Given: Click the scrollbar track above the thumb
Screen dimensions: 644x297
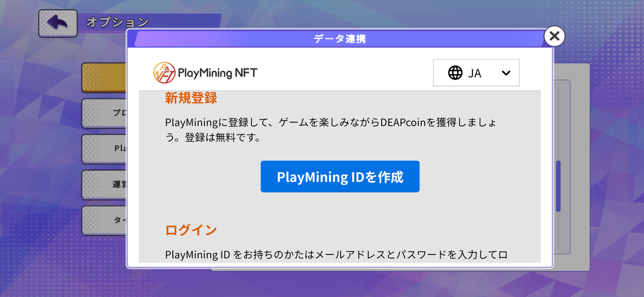Looking at the screenshot, I should 558,125.
